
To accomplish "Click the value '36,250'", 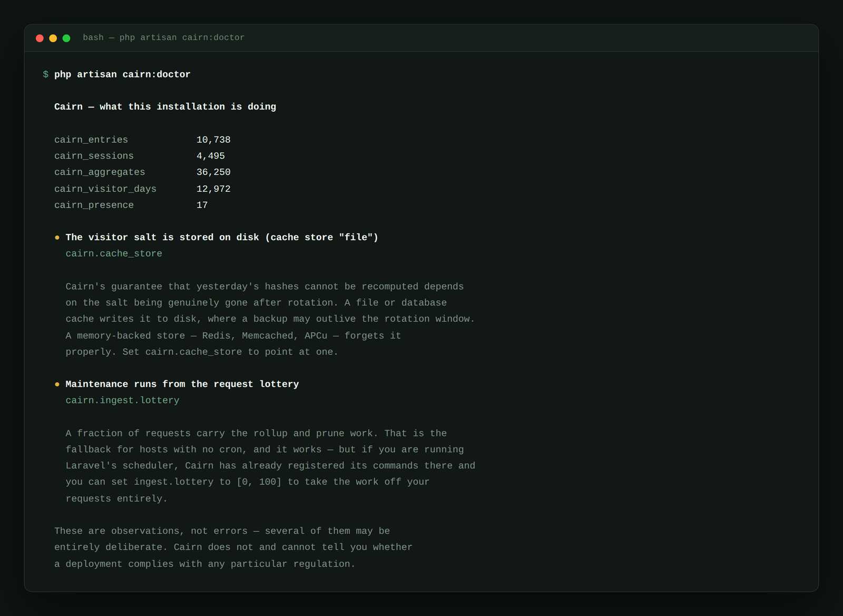I will [x=213, y=172].
